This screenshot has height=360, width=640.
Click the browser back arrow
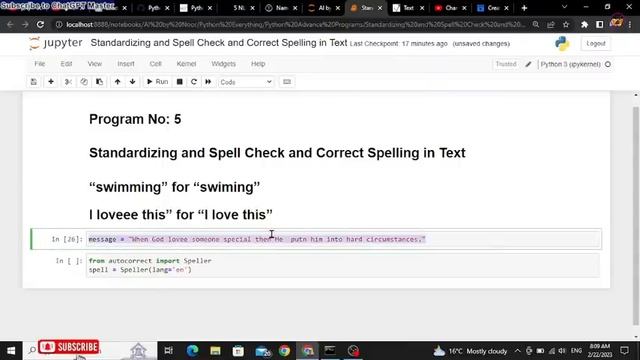click(10, 24)
